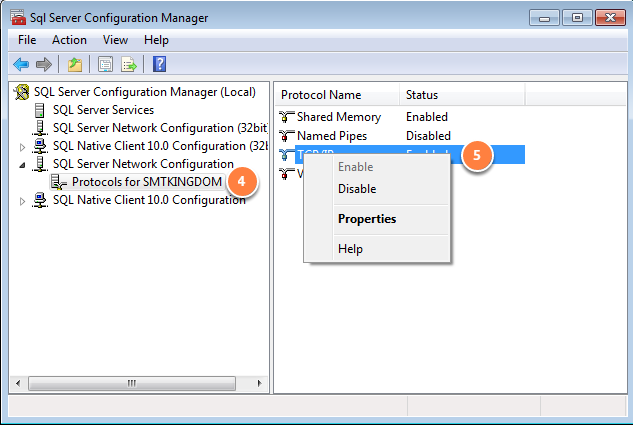This screenshot has width=633, height=425.
Task: Open the Help menu in menu bar
Action: (156, 40)
